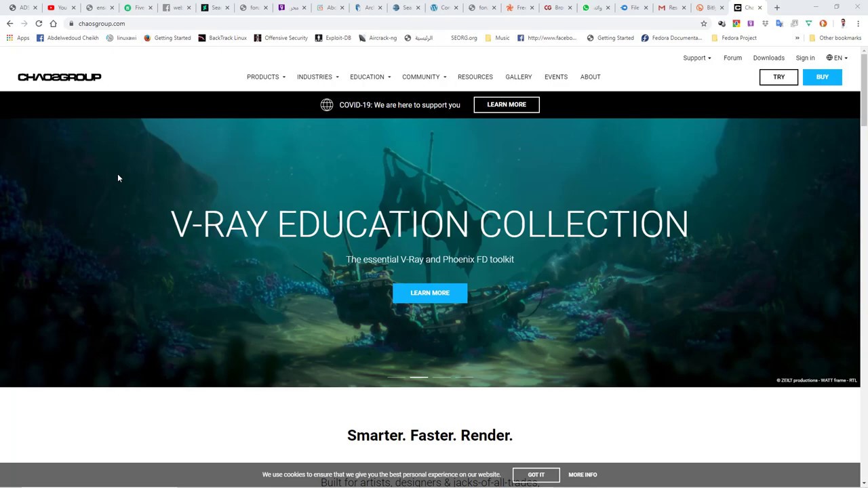Screen dimensions: 868x488
Task: Open the Music bookmarks folder
Action: click(497, 38)
